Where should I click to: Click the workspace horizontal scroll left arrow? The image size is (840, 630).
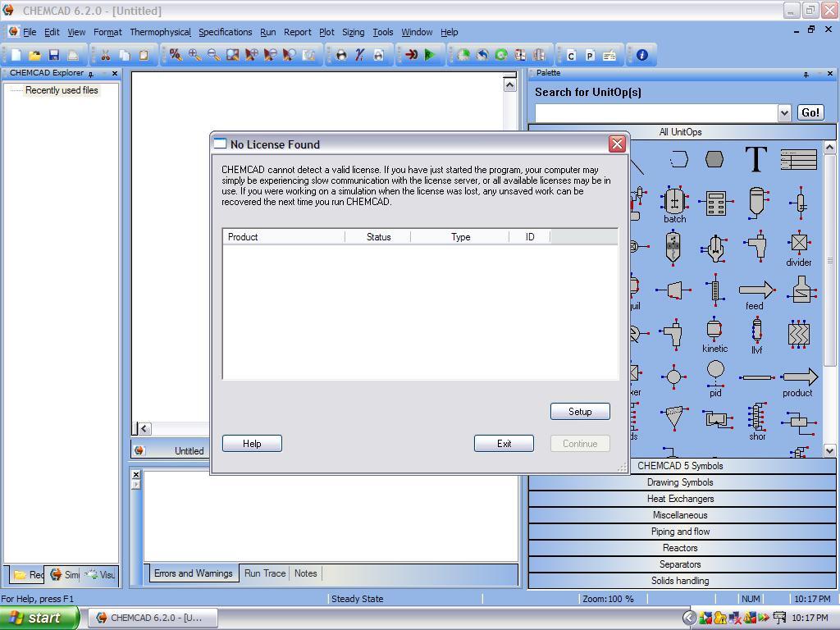click(x=144, y=428)
